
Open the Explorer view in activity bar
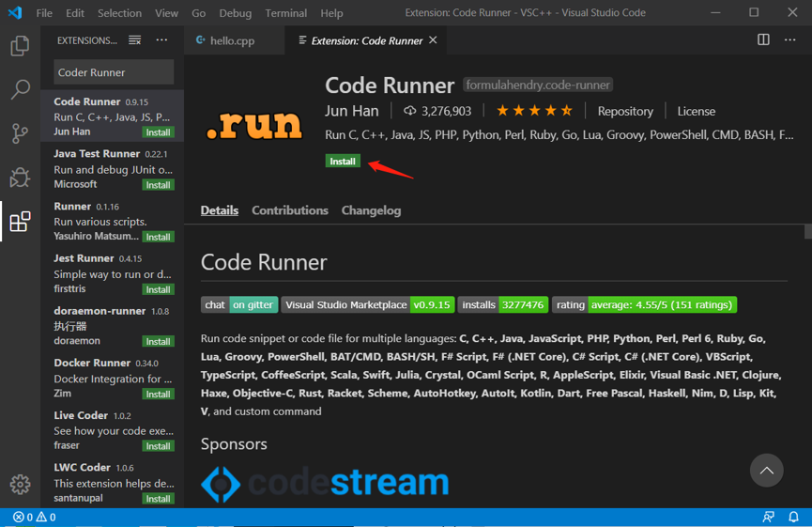tap(20, 46)
